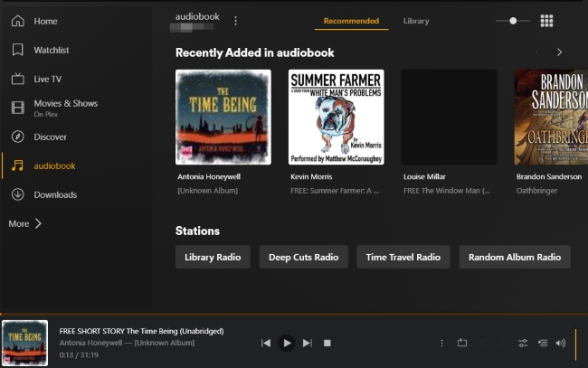Open the Watchlist bookmark icon
Viewport: 588px width, 368px height.
tap(17, 50)
